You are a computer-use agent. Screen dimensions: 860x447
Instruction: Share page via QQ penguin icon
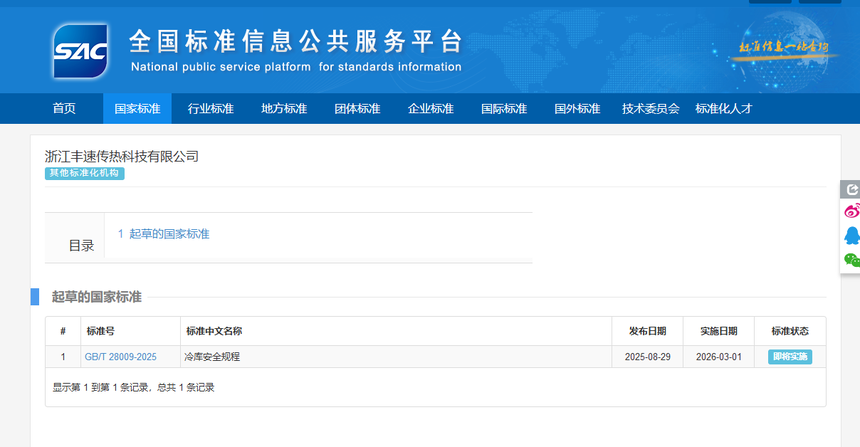(851, 235)
